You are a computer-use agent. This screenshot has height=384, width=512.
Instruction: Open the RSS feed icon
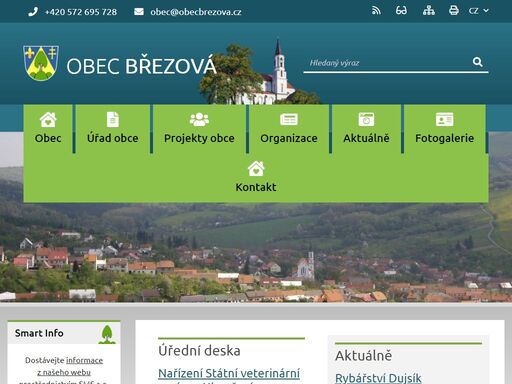(376, 11)
